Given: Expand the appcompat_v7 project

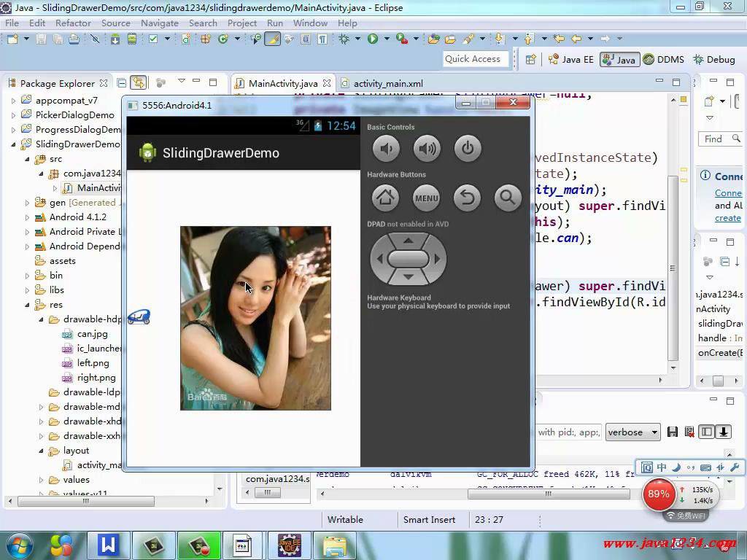Looking at the screenshot, I should pyautogui.click(x=13, y=101).
